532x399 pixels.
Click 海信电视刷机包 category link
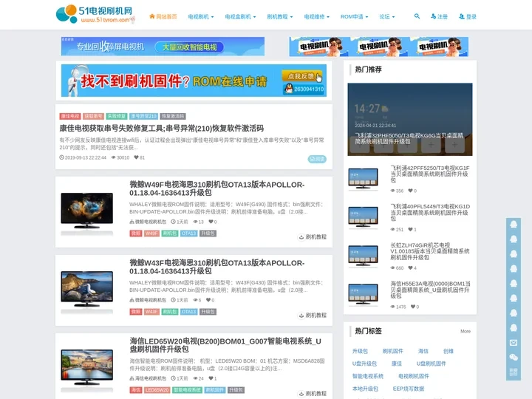point(148,378)
